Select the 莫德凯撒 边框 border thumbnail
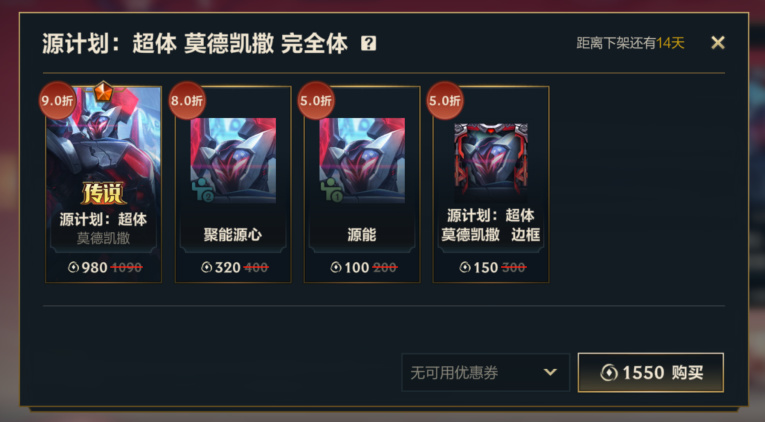765x422 pixels. click(491, 162)
